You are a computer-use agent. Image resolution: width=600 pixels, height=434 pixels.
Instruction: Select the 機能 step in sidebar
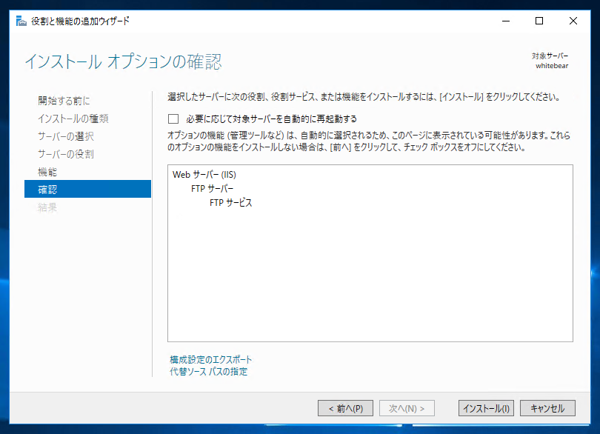click(x=47, y=172)
